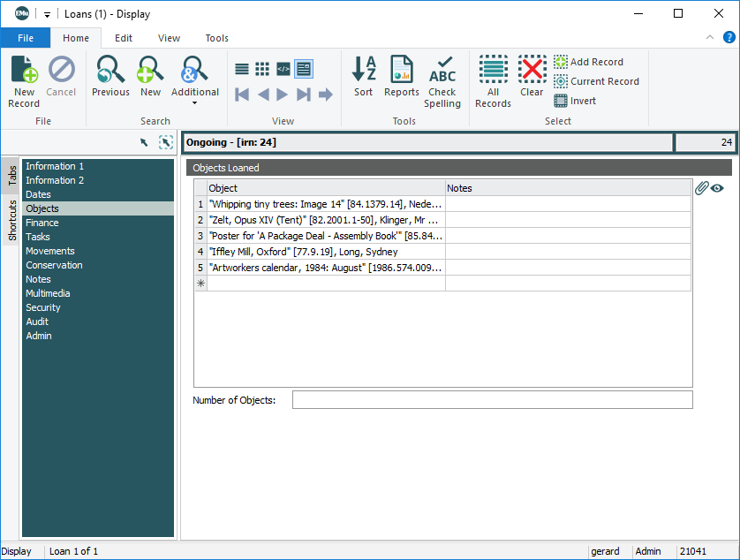Toggle the eye view icon beside grid
The height and width of the screenshot is (560, 740).
pos(717,187)
